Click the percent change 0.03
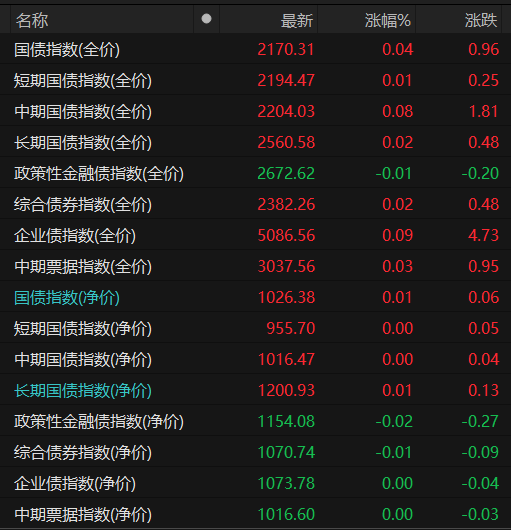Viewport: 511px width, 530px height. pos(397,266)
